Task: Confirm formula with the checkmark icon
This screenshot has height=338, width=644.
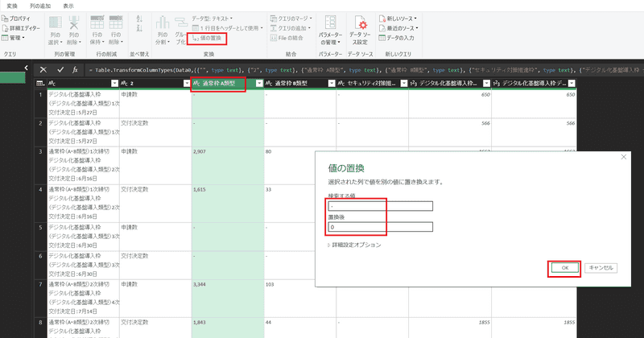Action: coord(60,70)
